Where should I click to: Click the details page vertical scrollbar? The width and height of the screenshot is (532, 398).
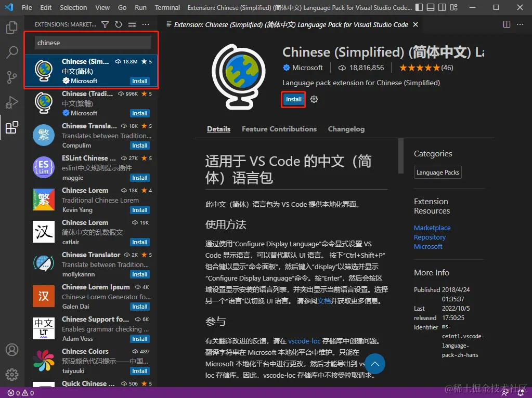tap(401, 156)
